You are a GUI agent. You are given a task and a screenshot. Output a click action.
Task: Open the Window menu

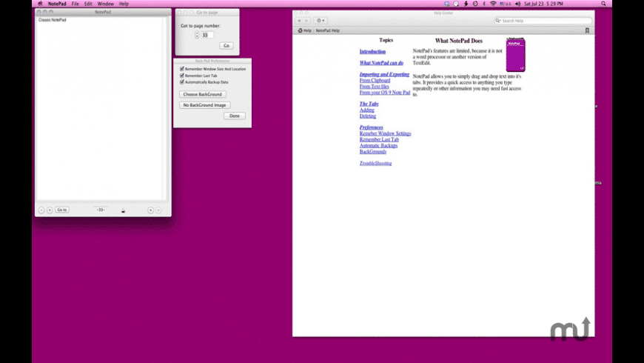[x=106, y=4]
